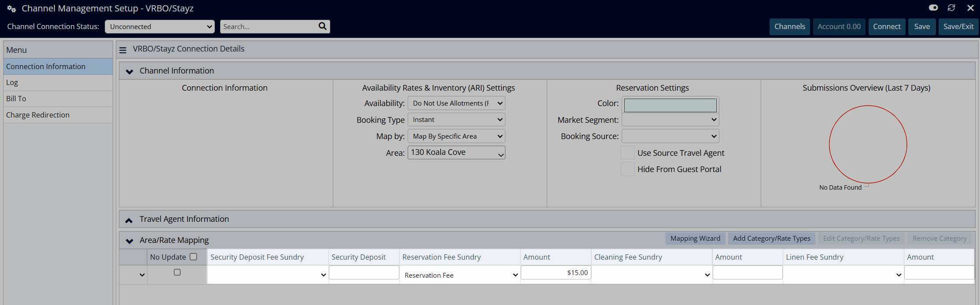Click the Security Deposit amount field

(364, 272)
